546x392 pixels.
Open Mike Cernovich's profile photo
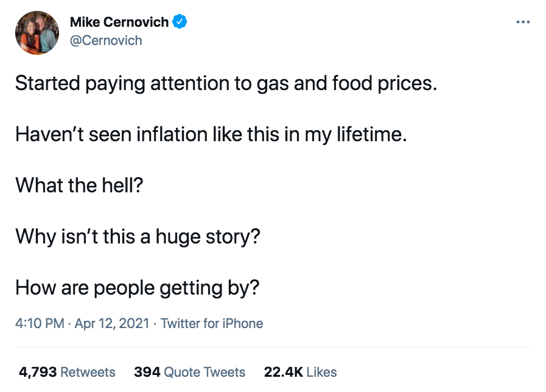tap(37, 33)
